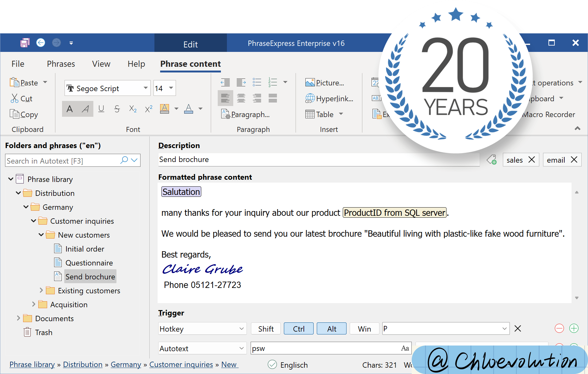The height and width of the screenshot is (374, 588).
Task: Toggle strikethrough formatting
Action: pyautogui.click(x=117, y=109)
